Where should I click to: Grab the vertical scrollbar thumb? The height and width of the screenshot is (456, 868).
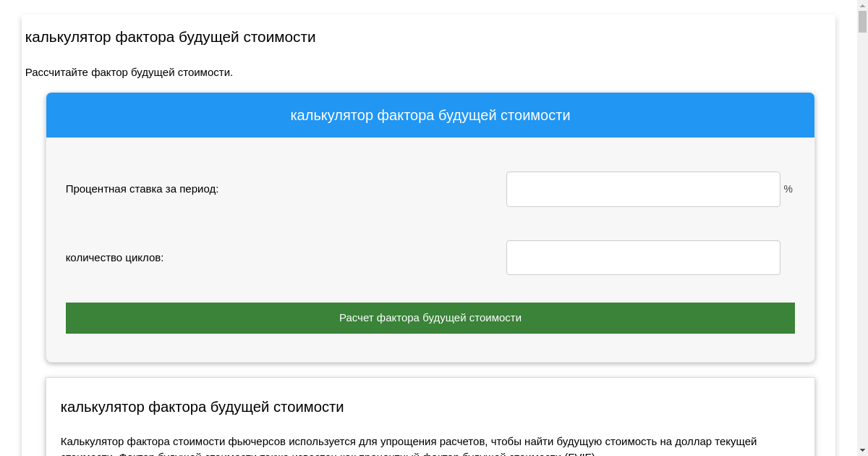click(862, 22)
